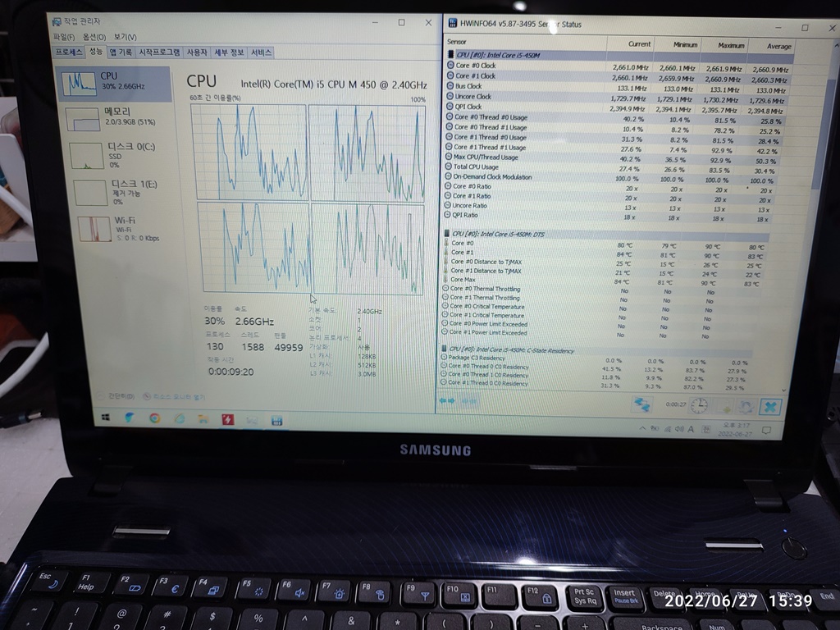Switch to the 사용자 tab
The width and height of the screenshot is (840, 630).
[197, 52]
